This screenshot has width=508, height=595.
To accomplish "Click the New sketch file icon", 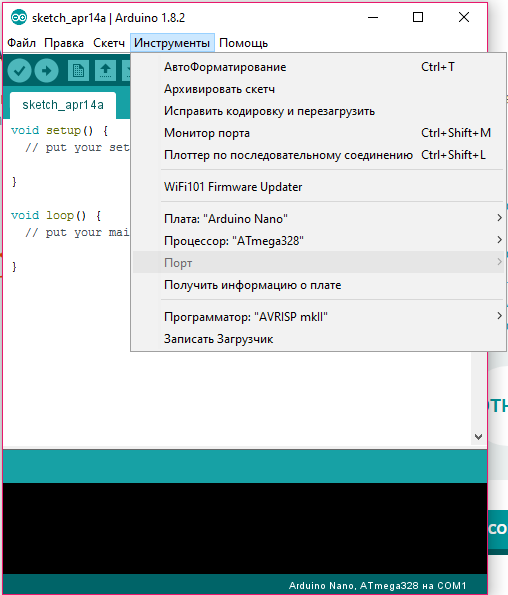I will 79,71.
